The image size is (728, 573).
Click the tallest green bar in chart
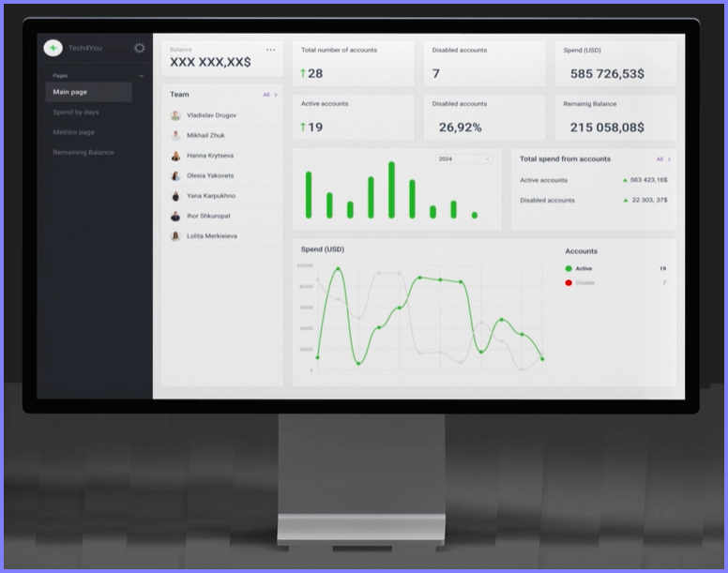[x=391, y=190]
